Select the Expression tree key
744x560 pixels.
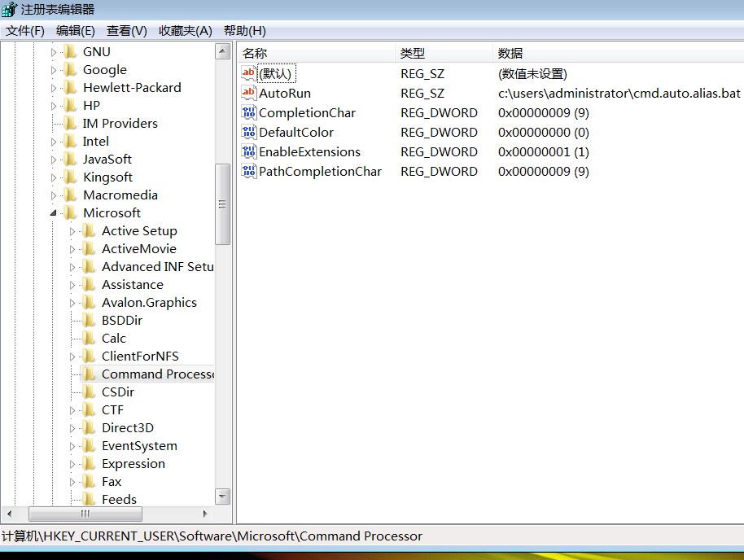[133, 464]
